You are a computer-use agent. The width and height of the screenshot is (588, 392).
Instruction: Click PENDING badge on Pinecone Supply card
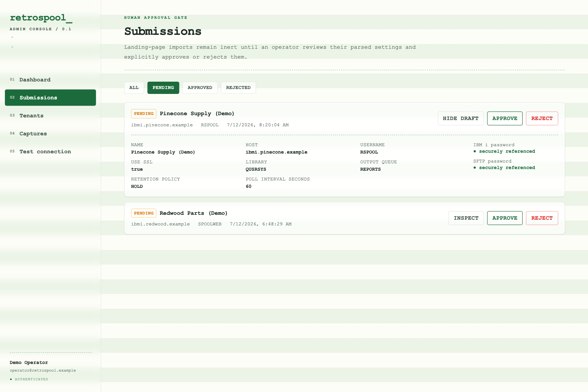pyautogui.click(x=144, y=114)
